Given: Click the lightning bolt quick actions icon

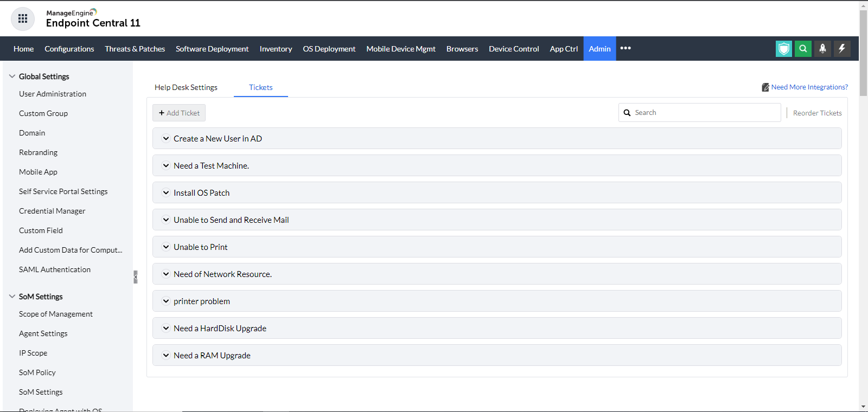Looking at the screenshot, I should [842, 49].
